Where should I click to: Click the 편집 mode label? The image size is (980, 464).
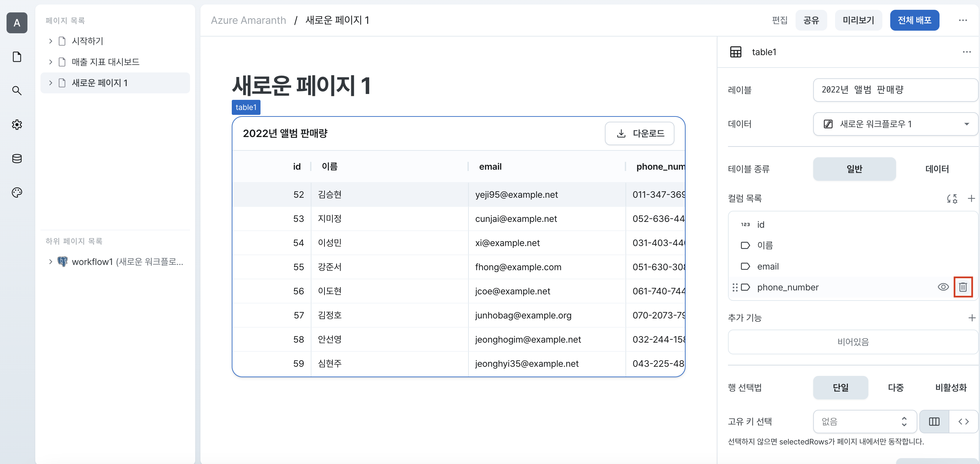point(780,20)
